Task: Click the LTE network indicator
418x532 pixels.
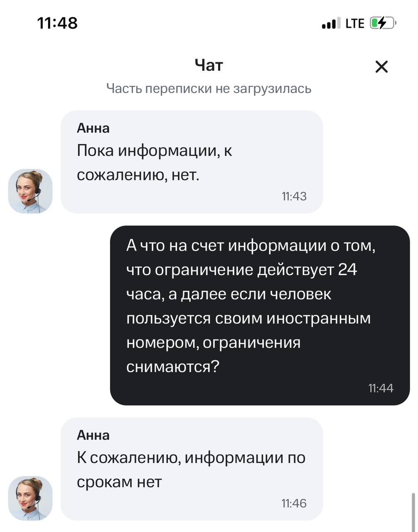Action: (354, 23)
